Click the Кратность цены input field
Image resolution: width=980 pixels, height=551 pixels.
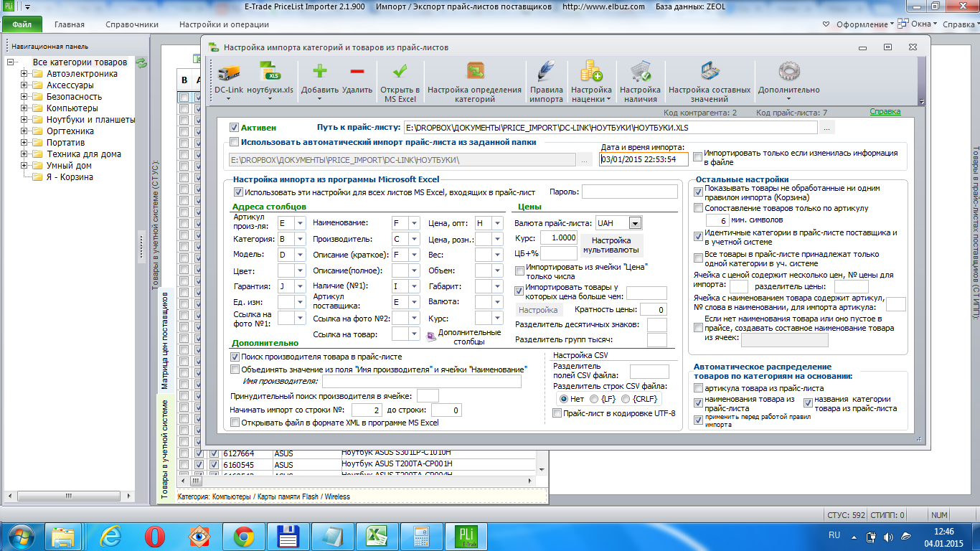[x=653, y=310]
